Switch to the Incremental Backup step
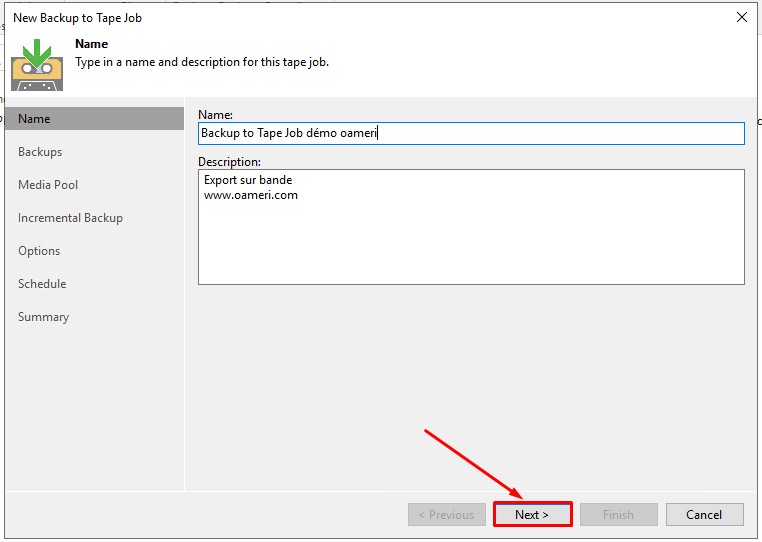This screenshot has height=542, width=762. pyautogui.click(x=70, y=218)
